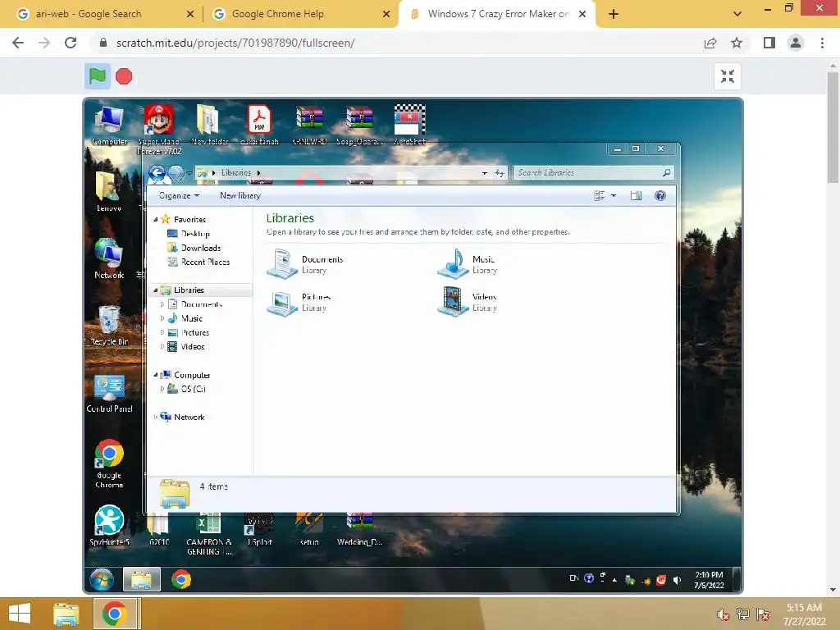Screen dimensions: 840x630
Task: Open address bar history dropdown arrow
Action: tap(484, 173)
